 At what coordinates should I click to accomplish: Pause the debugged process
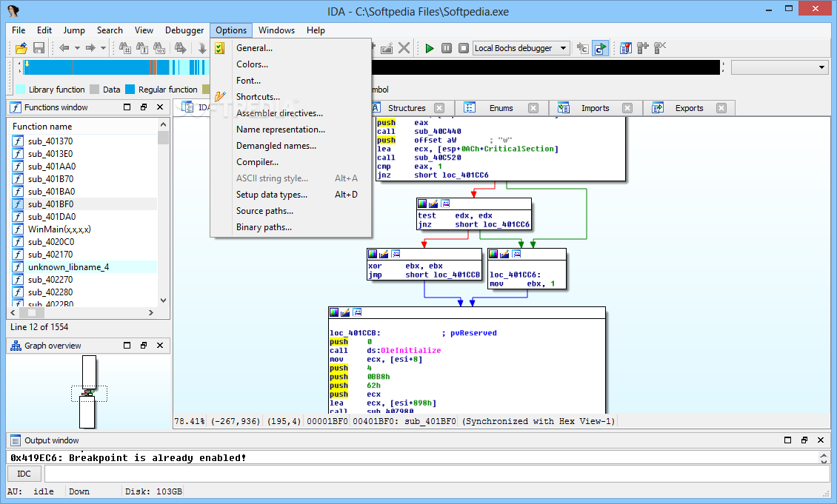[x=447, y=48]
